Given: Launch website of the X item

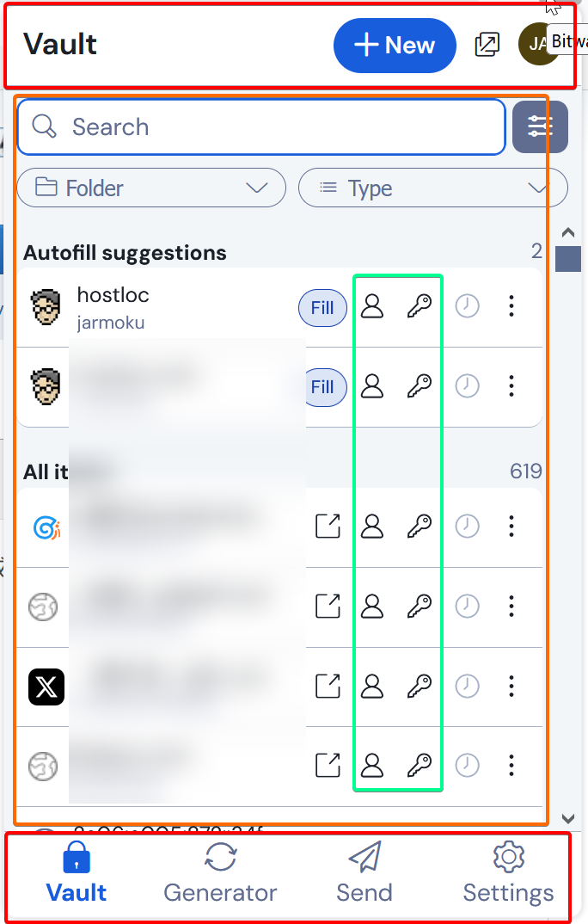Looking at the screenshot, I should (328, 686).
